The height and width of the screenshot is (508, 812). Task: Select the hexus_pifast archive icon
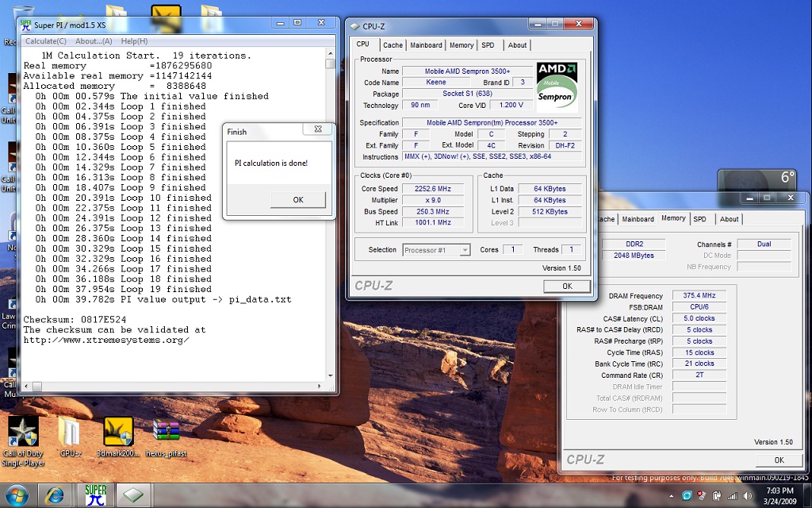[x=166, y=438]
